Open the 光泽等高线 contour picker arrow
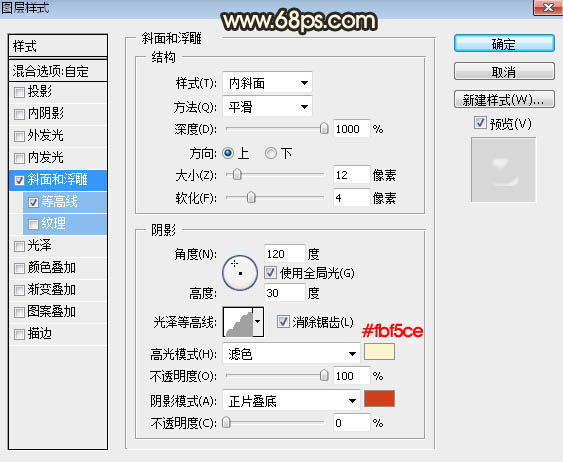Viewport: 563px width, 462px height. (x=258, y=322)
